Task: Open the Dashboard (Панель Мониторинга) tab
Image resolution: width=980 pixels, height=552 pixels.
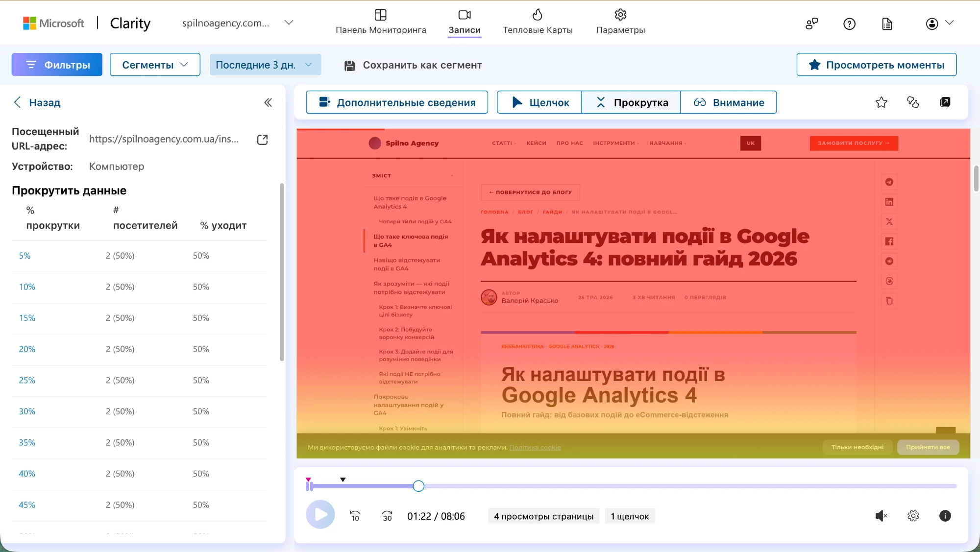Action: pyautogui.click(x=381, y=22)
